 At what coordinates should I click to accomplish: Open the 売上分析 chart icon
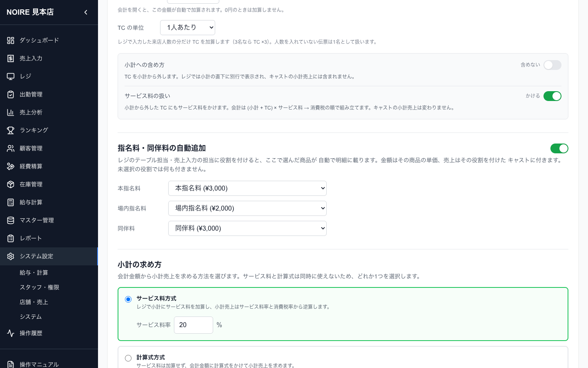click(11, 112)
